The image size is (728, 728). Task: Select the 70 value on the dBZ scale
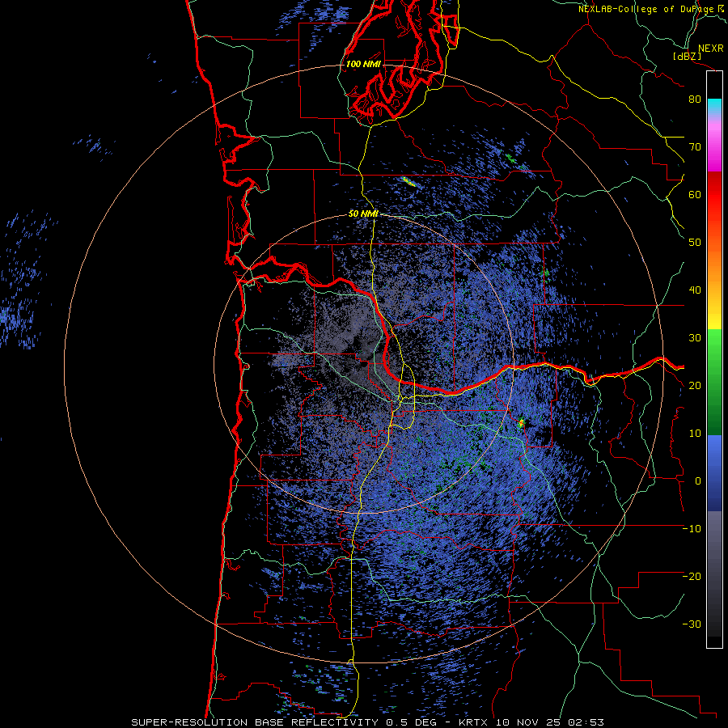(x=695, y=147)
